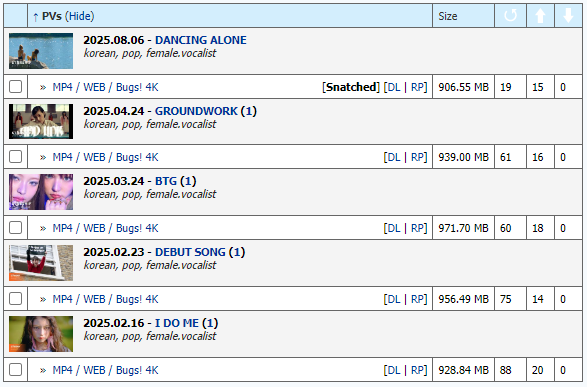The height and width of the screenshot is (387, 587).
Task: Open the I DO ME thumbnail
Action: [x=41, y=334]
